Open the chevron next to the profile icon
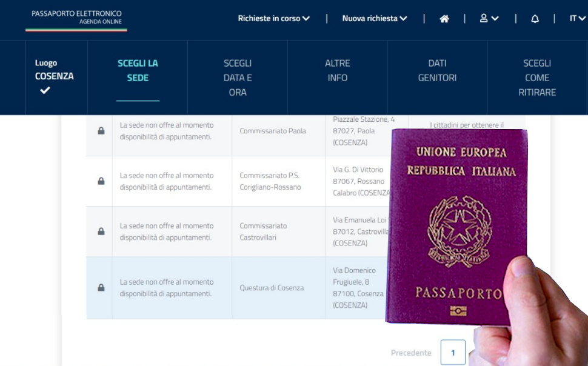 coord(496,19)
